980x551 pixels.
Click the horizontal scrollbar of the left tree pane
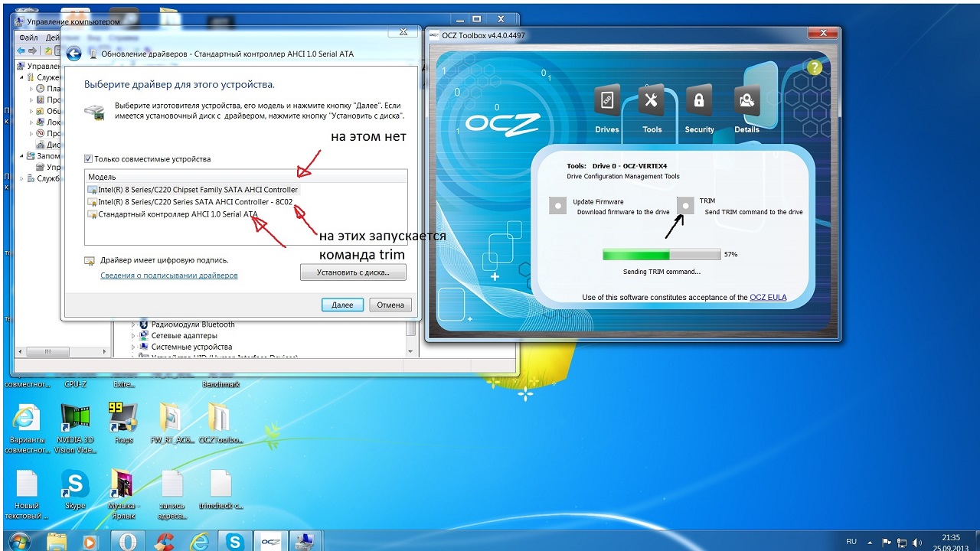point(46,351)
